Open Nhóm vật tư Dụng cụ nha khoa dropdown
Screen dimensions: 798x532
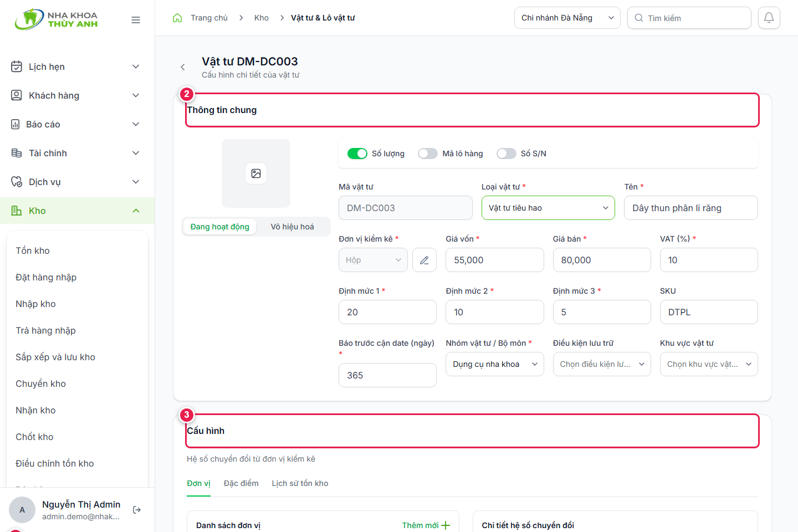(x=495, y=364)
